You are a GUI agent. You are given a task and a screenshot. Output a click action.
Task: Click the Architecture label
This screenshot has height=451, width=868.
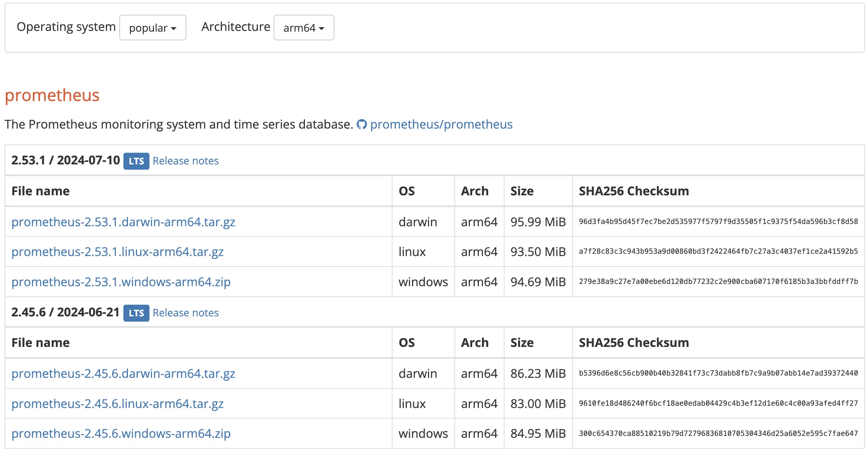(236, 27)
